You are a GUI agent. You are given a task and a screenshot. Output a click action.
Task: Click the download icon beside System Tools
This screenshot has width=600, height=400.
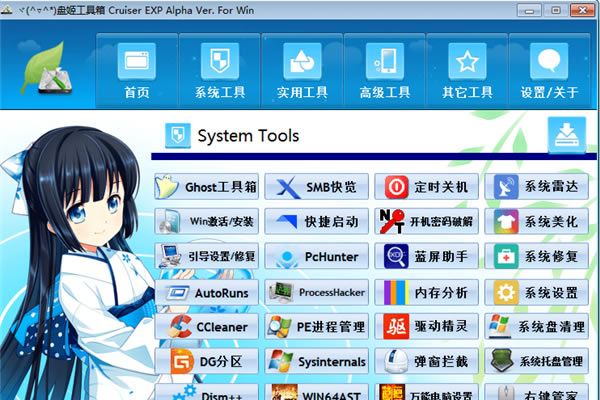pyautogui.click(x=567, y=134)
